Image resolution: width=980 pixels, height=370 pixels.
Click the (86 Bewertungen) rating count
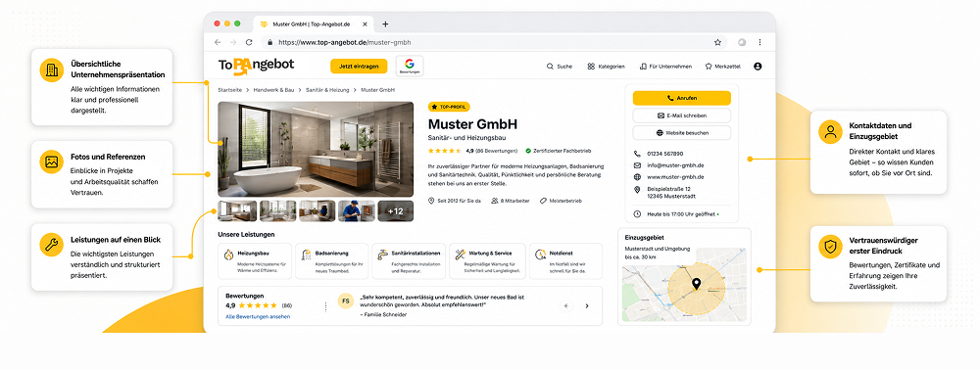click(497, 151)
